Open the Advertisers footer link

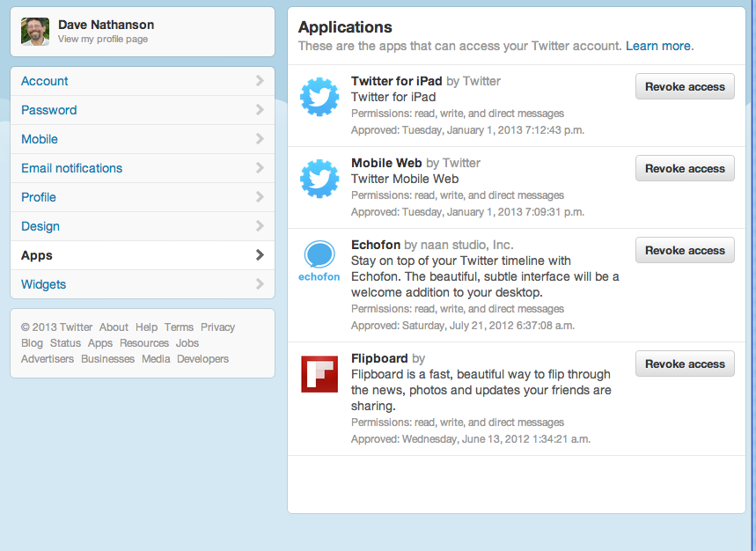tap(48, 358)
